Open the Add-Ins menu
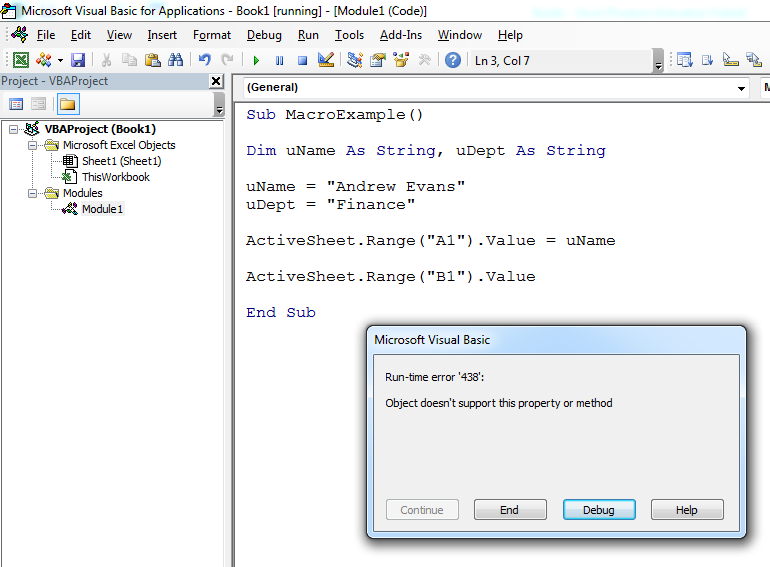The width and height of the screenshot is (770, 567). [401, 35]
